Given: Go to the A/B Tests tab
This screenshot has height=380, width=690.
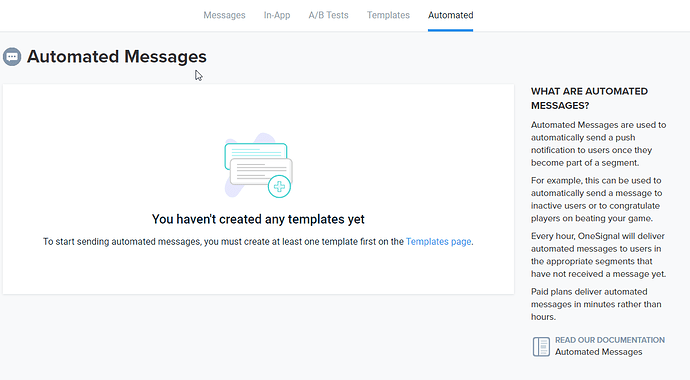Looking at the screenshot, I should 328,15.
